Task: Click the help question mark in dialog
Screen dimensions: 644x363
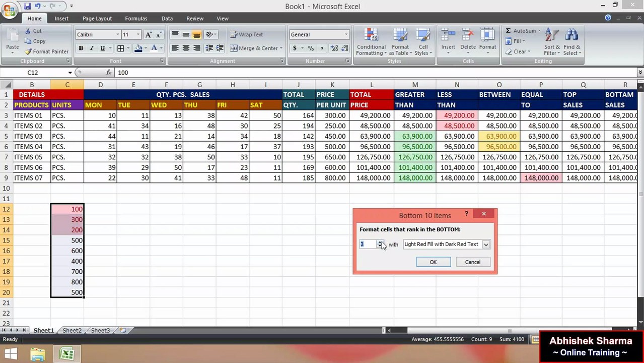Action: [x=466, y=214]
